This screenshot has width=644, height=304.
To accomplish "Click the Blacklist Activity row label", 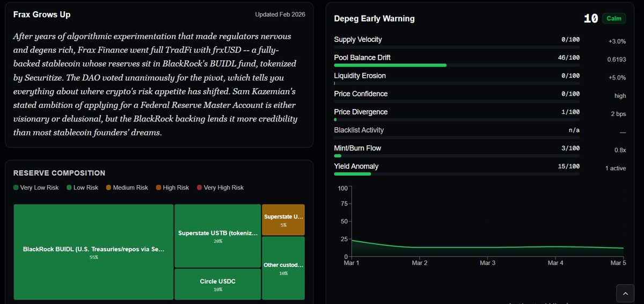I will coord(359,130).
